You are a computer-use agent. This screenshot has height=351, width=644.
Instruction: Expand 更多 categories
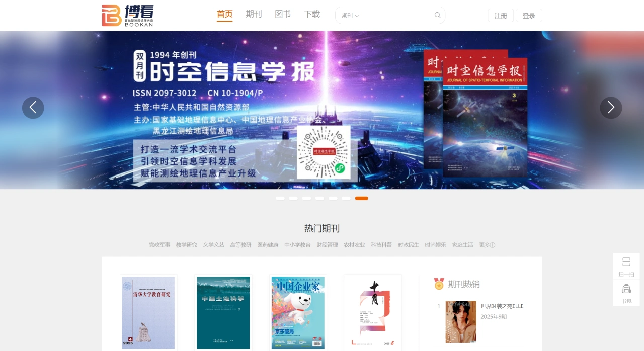pyautogui.click(x=487, y=245)
